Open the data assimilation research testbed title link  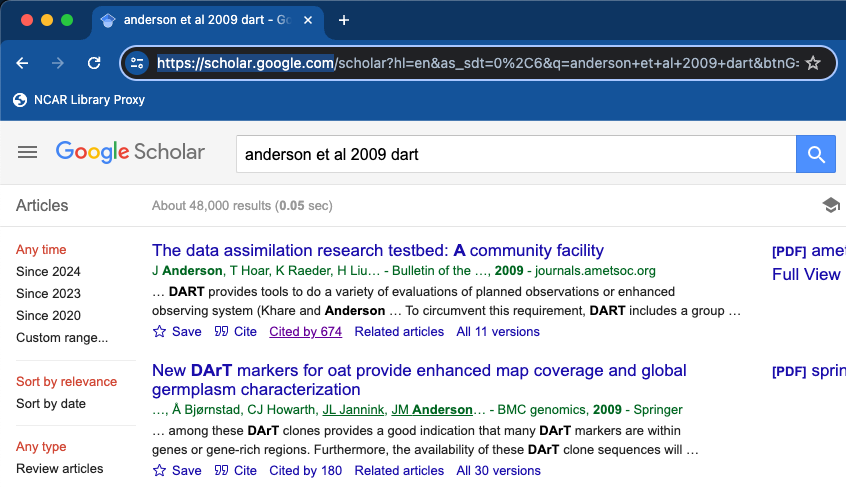point(377,250)
